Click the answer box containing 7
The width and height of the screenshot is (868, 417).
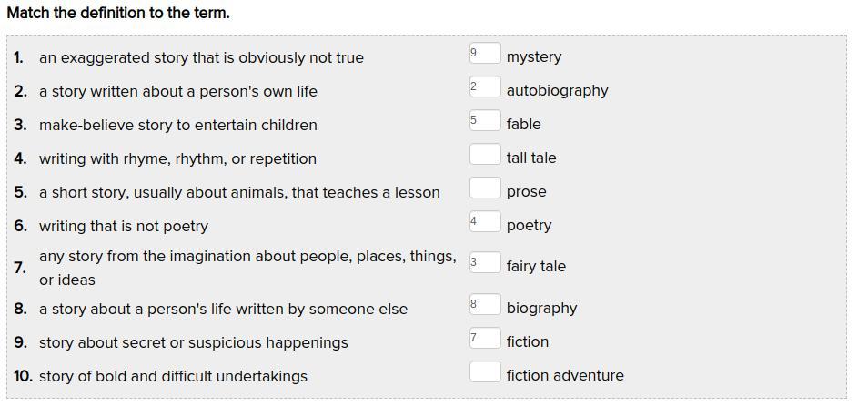click(485, 339)
